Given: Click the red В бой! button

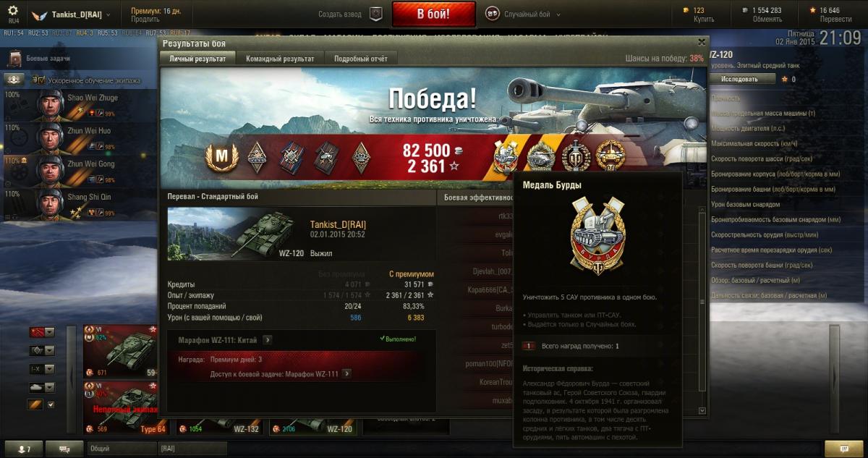Looking at the screenshot, I should [434, 14].
